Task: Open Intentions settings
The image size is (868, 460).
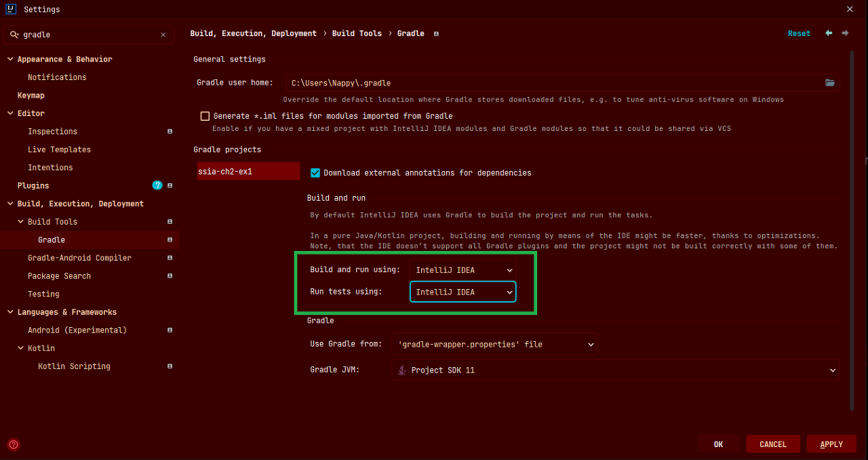Action: coord(50,168)
